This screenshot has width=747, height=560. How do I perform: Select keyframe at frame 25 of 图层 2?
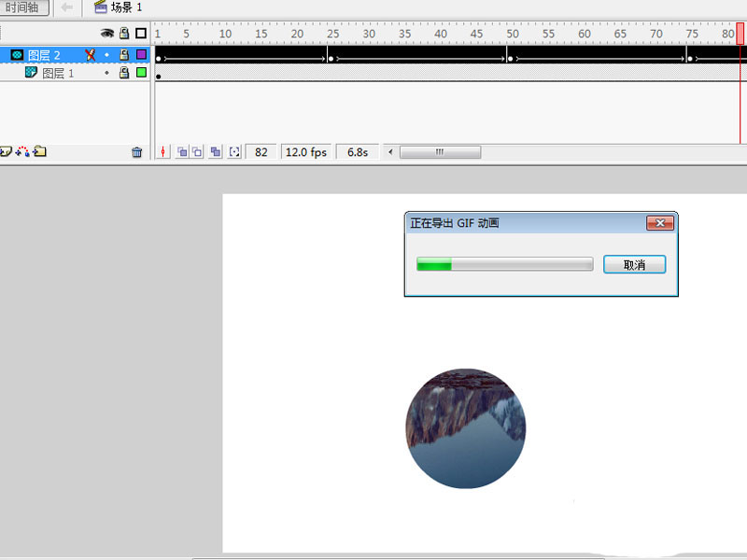click(331, 59)
